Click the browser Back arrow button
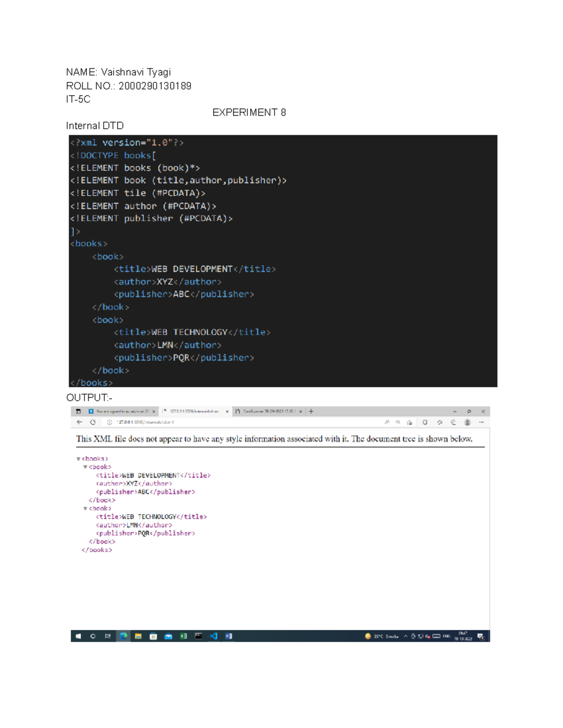The height and width of the screenshot is (728, 563). click(x=79, y=422)
